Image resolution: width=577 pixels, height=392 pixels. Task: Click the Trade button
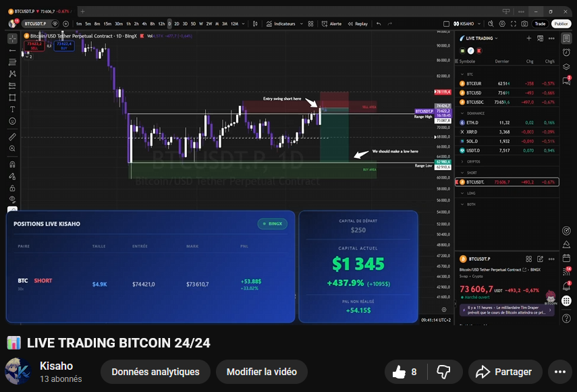coord(540,24)
